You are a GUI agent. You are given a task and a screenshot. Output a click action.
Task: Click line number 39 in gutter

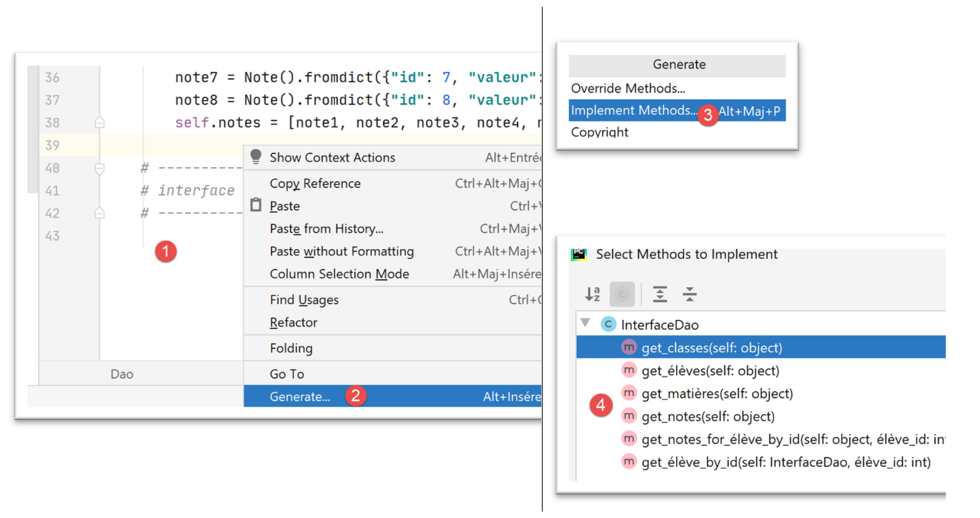click(x=52, y=146)
